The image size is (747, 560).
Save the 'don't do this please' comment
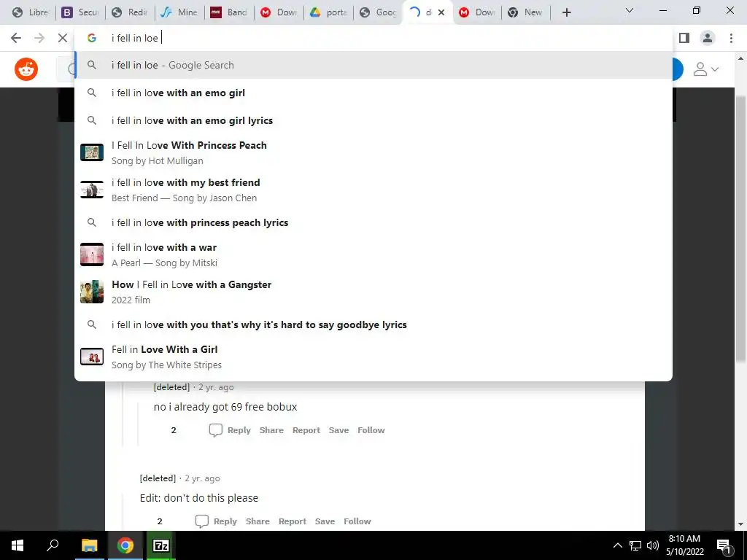click(325, 521)
